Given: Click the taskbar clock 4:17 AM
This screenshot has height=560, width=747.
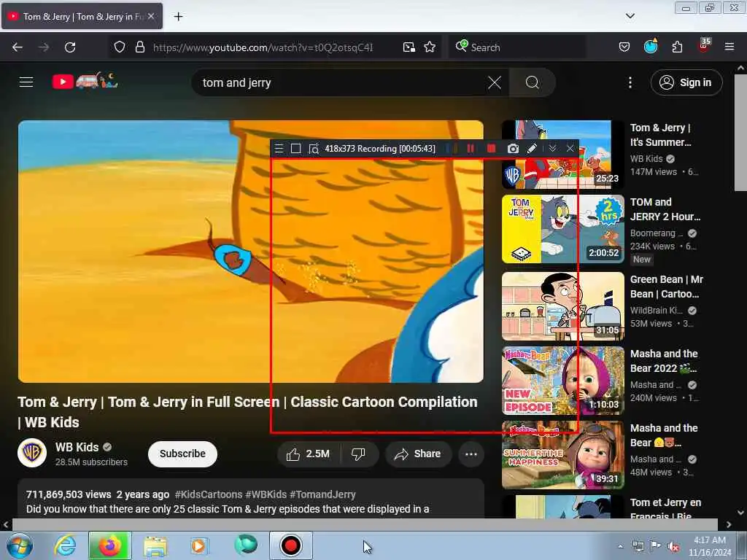Looking at the screenshot, I should coord(709,540).
